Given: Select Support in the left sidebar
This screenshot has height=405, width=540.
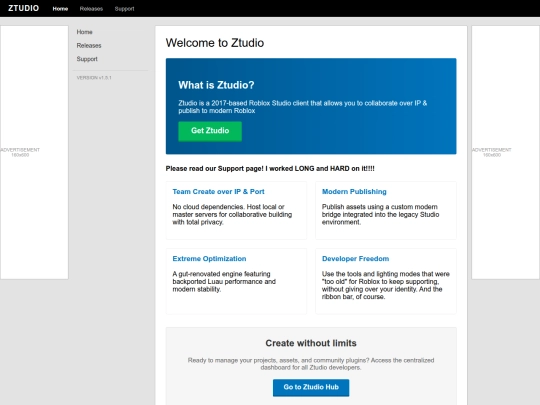Looking at the screenshot, I should pyautogui.click(x=87, y=59).
